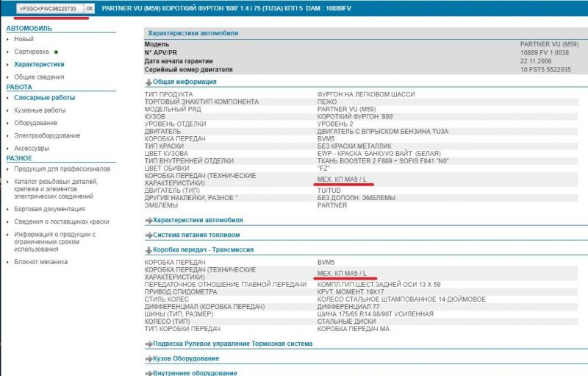Open Электрооборудование in the sidebar
Image resolution: width=588 pixels, height=376 pixels.
47,135
